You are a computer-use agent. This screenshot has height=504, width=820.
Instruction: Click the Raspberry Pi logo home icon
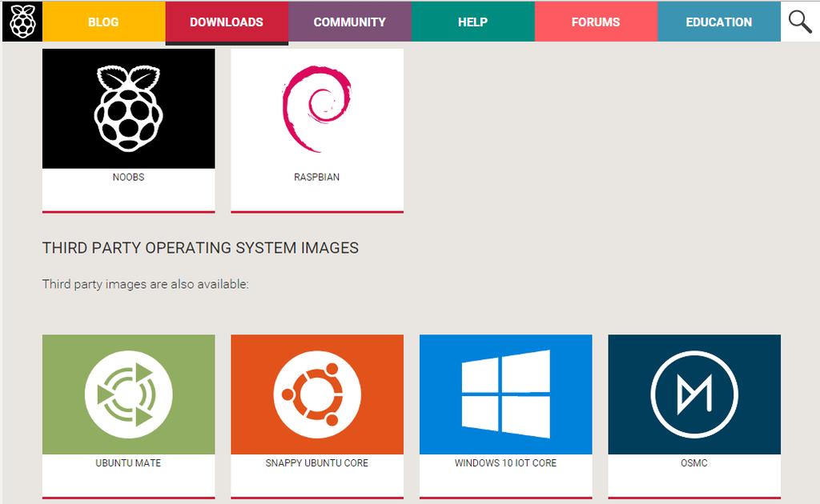tap(22, 22)
